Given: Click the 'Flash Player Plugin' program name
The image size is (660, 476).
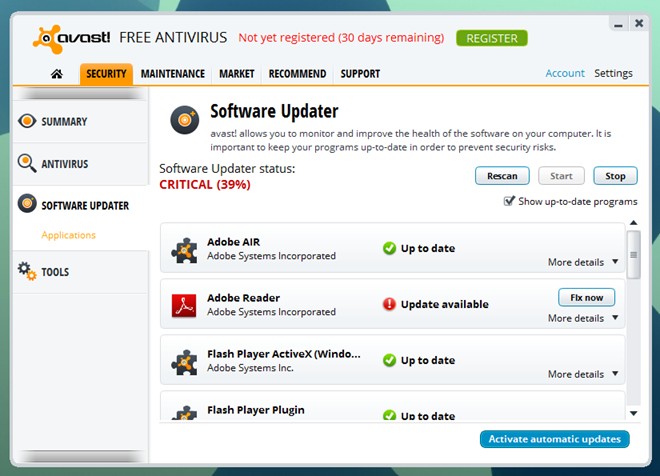Looking at the screenshot, I should pos(255,410).
